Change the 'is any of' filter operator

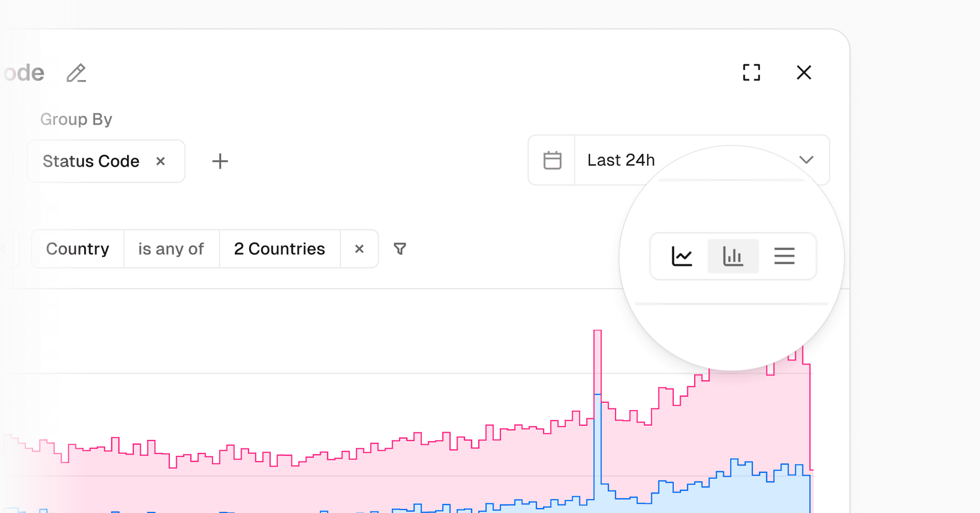(x=171, y=249)
